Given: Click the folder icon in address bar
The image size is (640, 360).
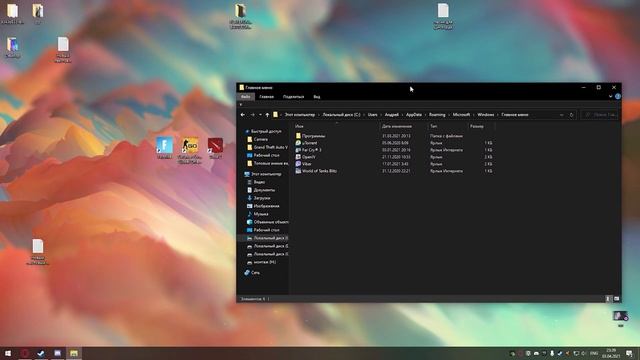Looking at the screenshot, I should coord(276,115).
